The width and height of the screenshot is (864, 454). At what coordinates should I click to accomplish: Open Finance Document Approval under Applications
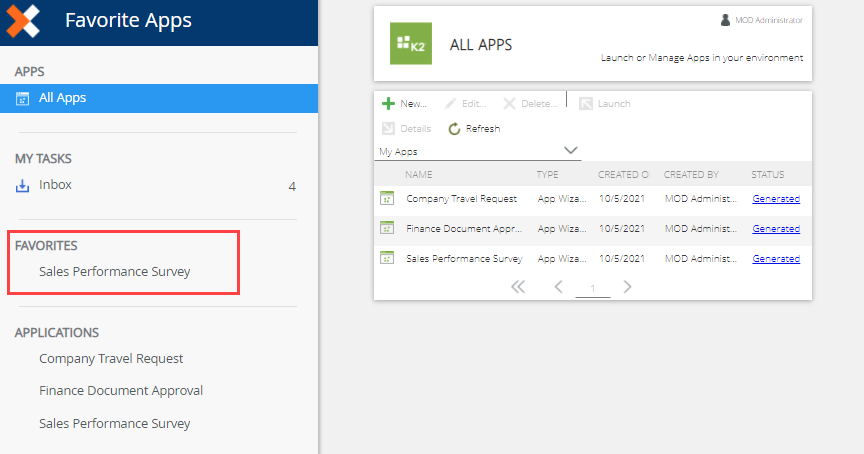click(121, 391)
